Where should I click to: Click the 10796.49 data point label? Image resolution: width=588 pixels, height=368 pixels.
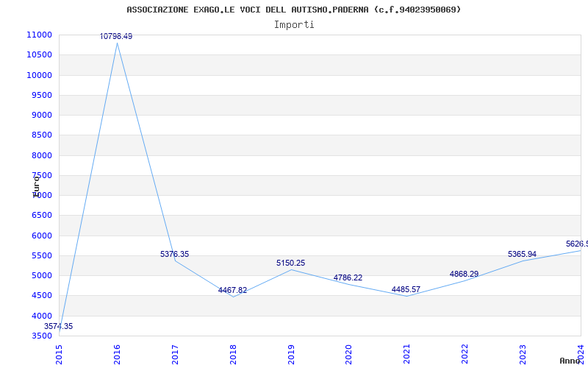point(116,36)
